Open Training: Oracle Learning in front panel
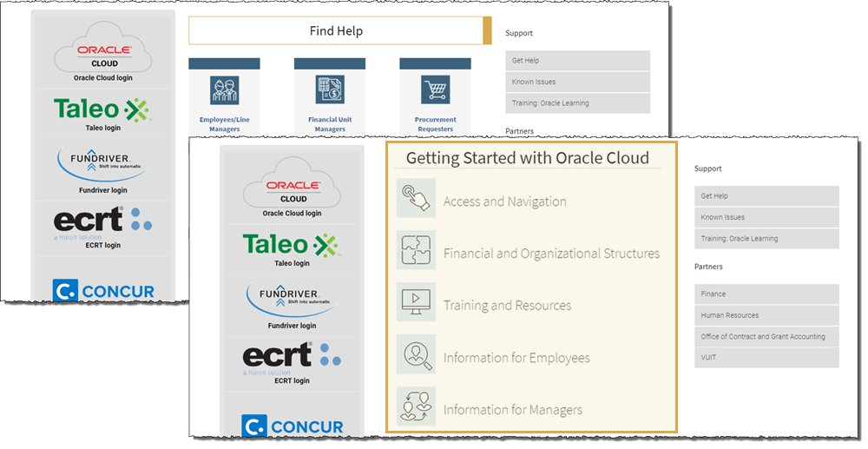This screenshot has width=868, height=449. 766,239
